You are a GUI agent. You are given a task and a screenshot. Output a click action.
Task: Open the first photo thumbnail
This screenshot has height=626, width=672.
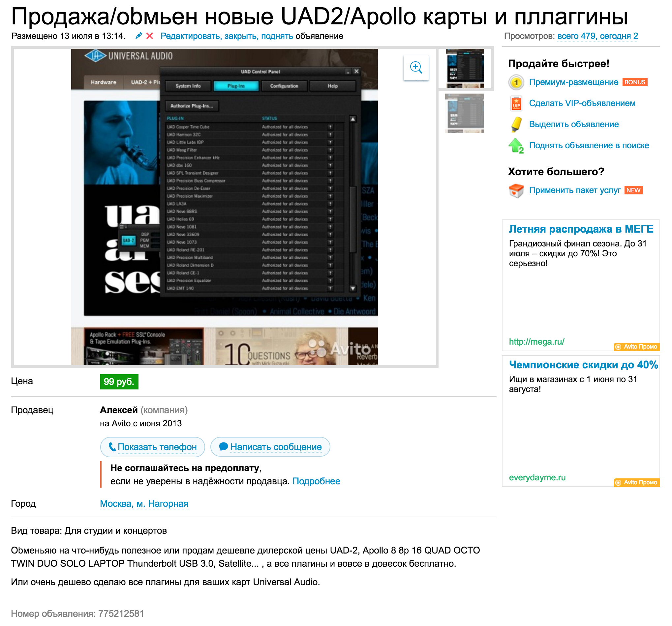click(465, 69)
